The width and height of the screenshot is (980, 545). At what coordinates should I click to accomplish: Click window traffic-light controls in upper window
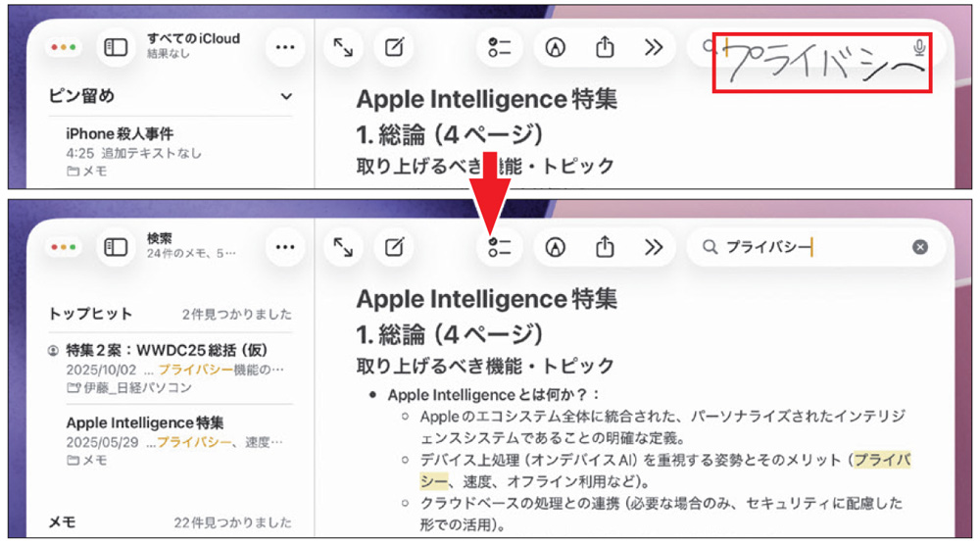pos(63,47)
